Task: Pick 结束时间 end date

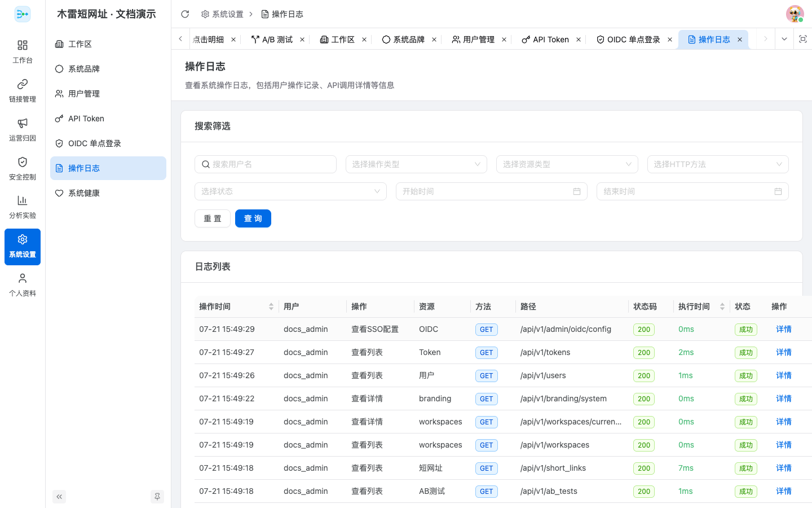Action: [x=692, y=191]
